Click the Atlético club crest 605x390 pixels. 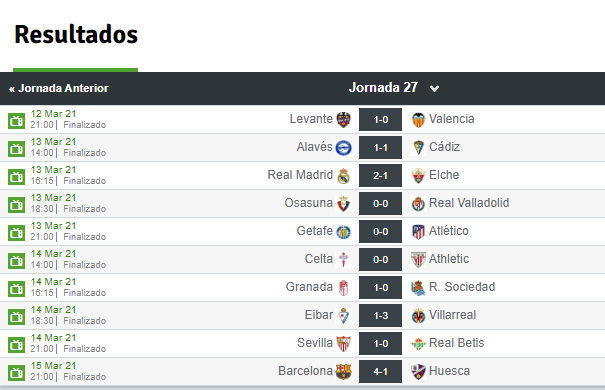tap(418, 232)
